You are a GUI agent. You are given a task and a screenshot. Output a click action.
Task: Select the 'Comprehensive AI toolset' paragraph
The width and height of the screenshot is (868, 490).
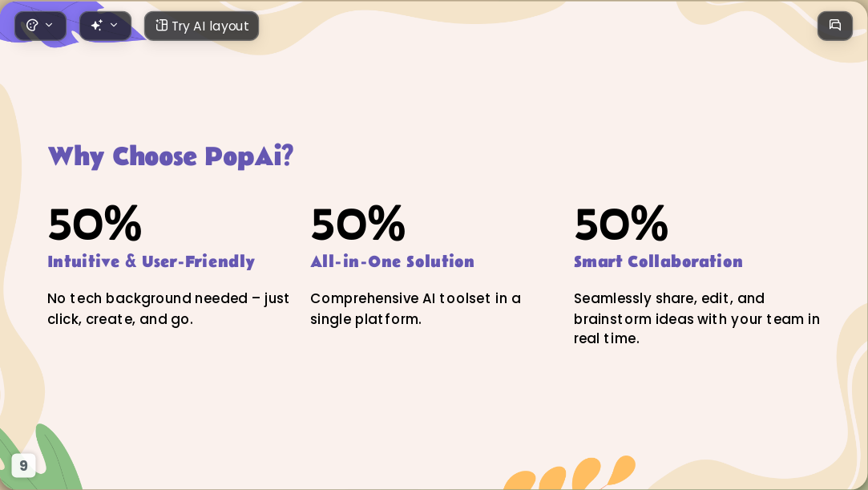(416, 309)
